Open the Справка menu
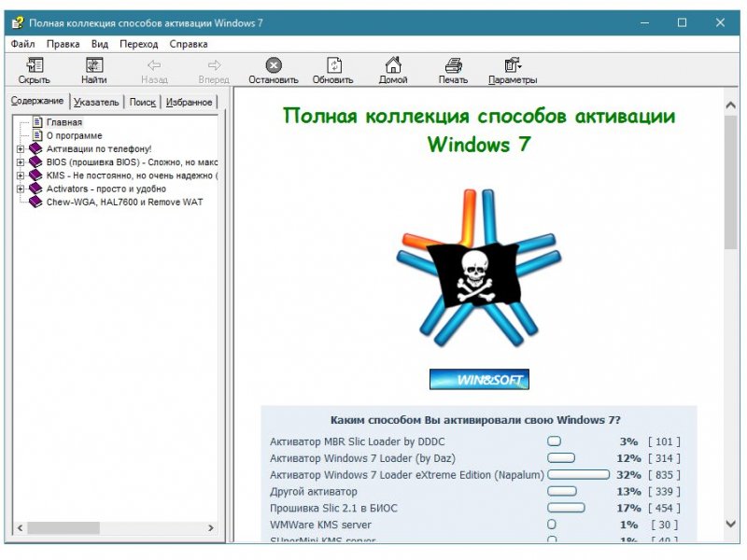 189,44
